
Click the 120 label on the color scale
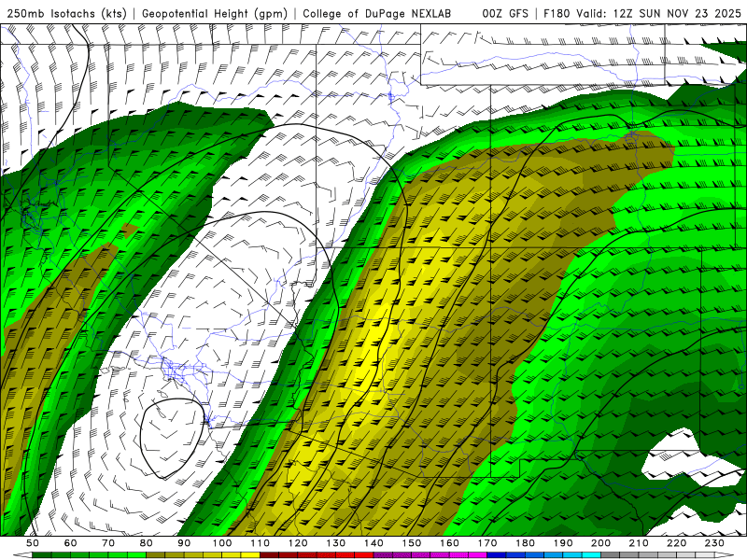[298, 543]
